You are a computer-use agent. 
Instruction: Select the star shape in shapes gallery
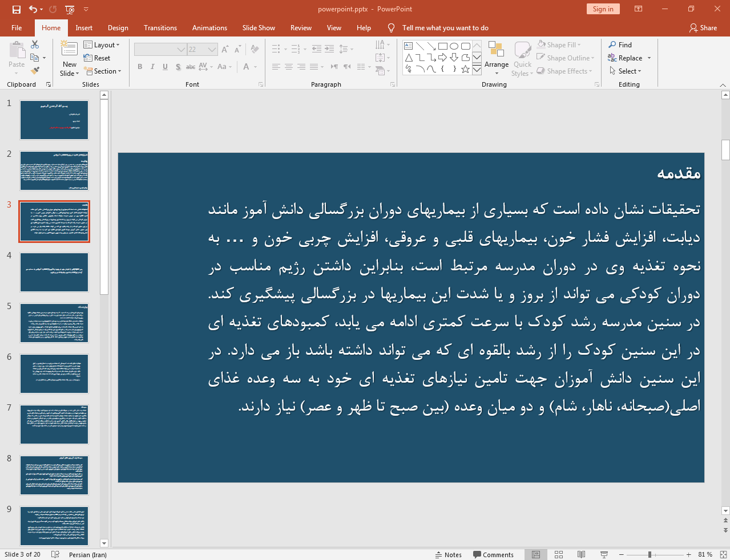[466, 69]
